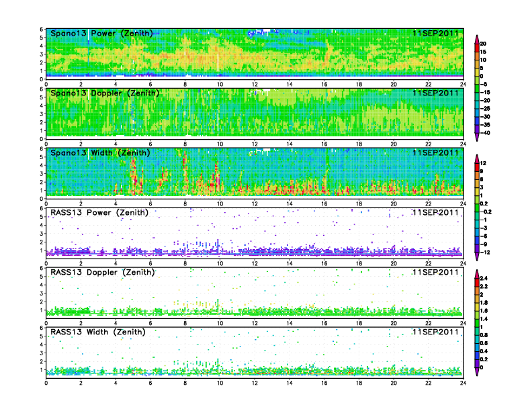The width and height of the screenshot is (532, 411).
Task: Click the height 3 tick of Spano13 Width panel
Action: 42,174
